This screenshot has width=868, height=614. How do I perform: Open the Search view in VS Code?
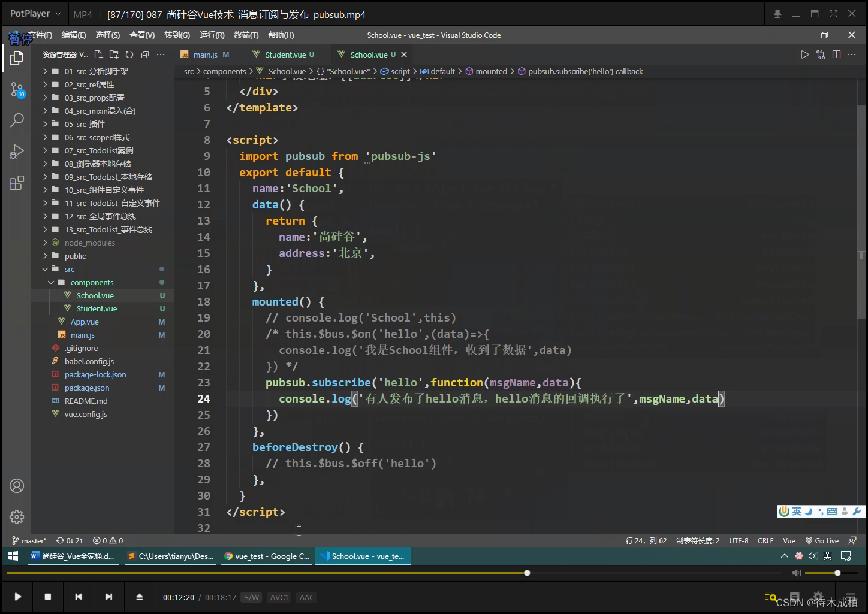(17, 120)
